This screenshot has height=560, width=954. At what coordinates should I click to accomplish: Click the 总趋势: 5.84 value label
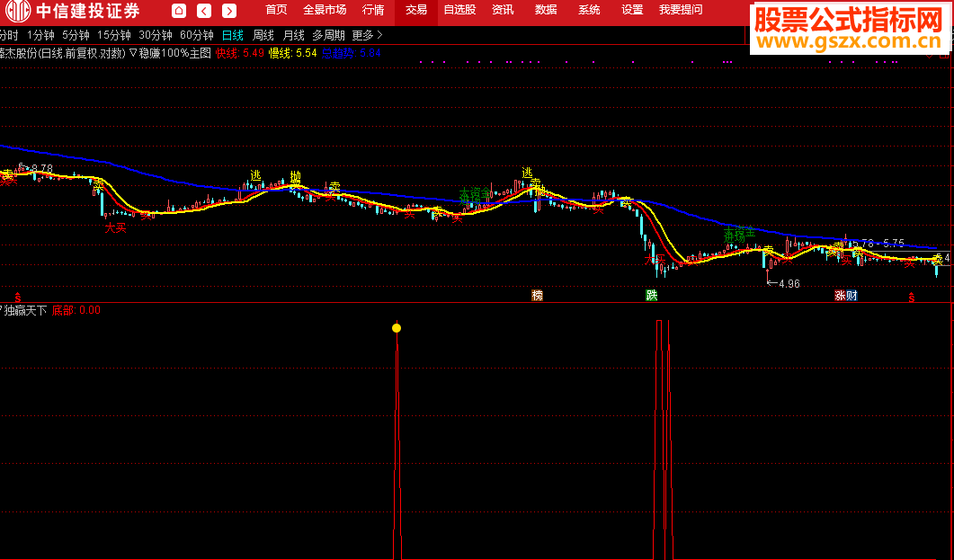point(351,54)
